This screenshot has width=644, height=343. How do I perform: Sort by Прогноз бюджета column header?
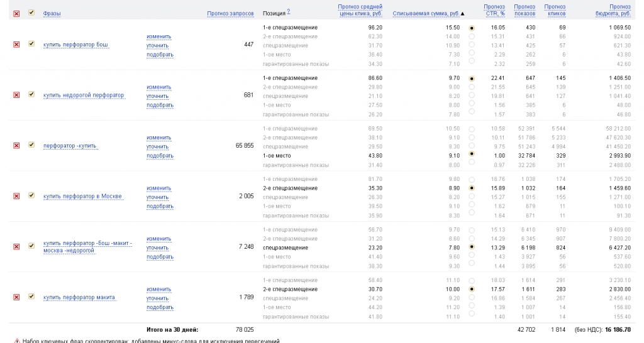[613, 10]
